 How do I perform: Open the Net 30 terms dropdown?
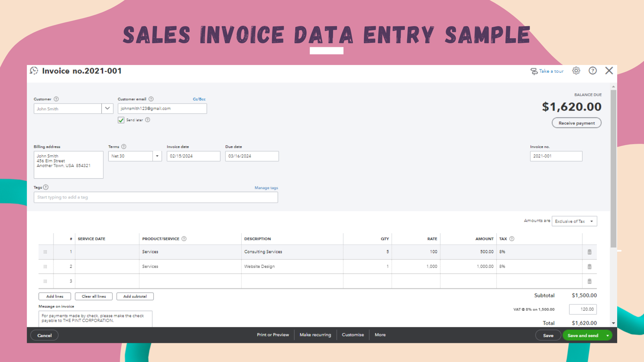pyautogui.click(x=157, y=156)
